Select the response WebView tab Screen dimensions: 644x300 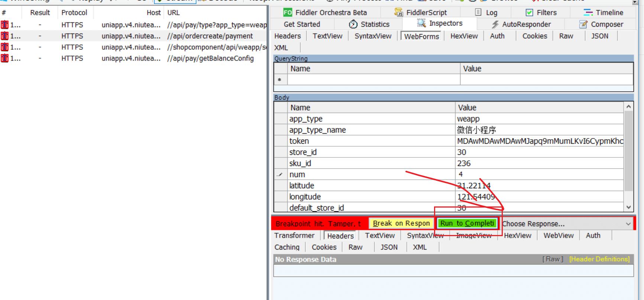click(559, 235)
